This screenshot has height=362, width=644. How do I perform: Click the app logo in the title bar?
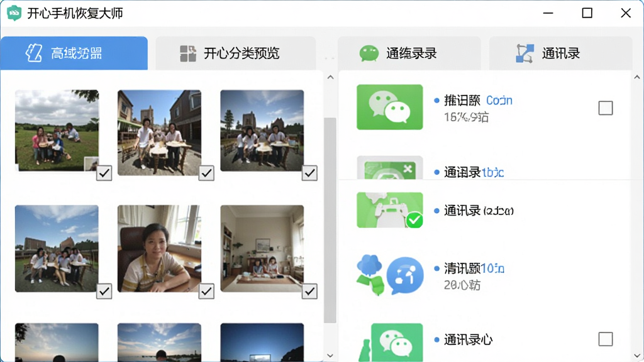coord(14,13)
